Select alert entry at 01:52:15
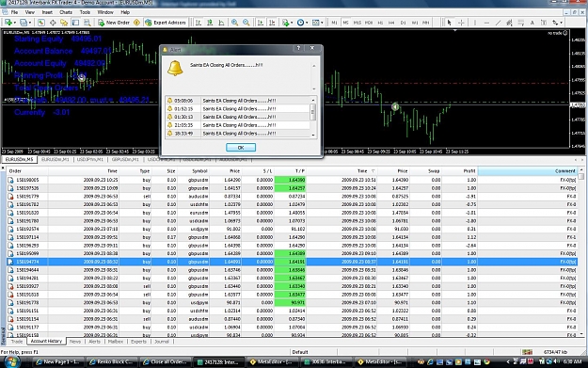 point(238,109)
